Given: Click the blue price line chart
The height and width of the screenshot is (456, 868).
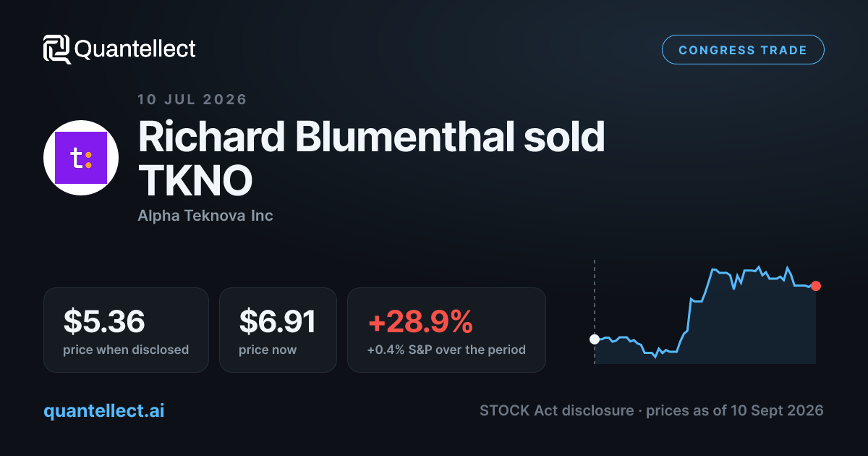Looking at the screenshot, I should [x=705, y=311].
